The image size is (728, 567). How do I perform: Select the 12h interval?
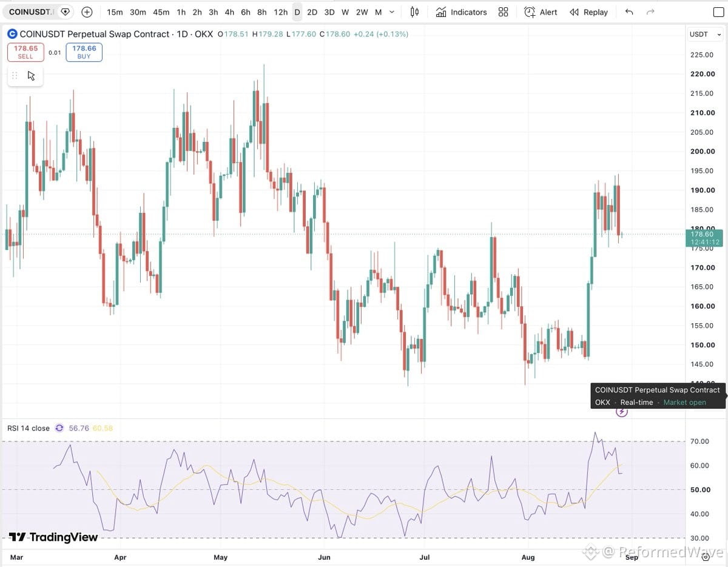coord(280,12)
